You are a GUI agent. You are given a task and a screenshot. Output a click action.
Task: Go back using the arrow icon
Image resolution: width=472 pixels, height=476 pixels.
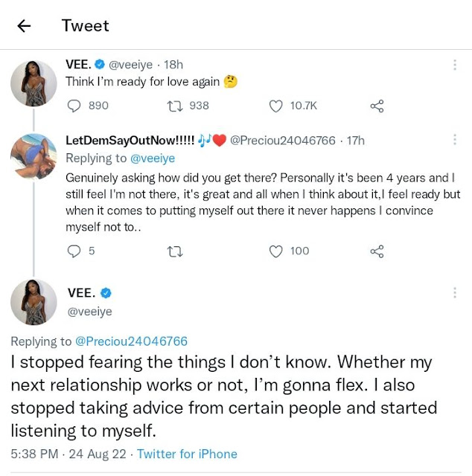pos(24,26)
